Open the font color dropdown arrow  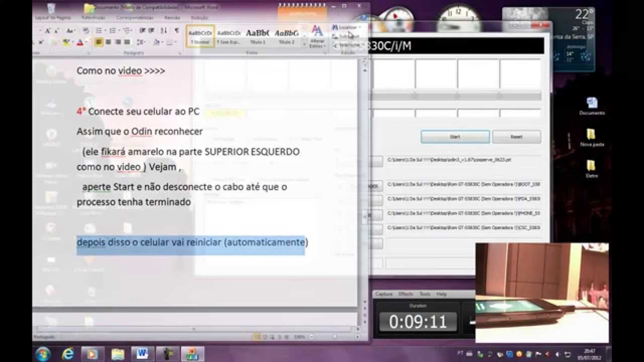click(87, 42)
